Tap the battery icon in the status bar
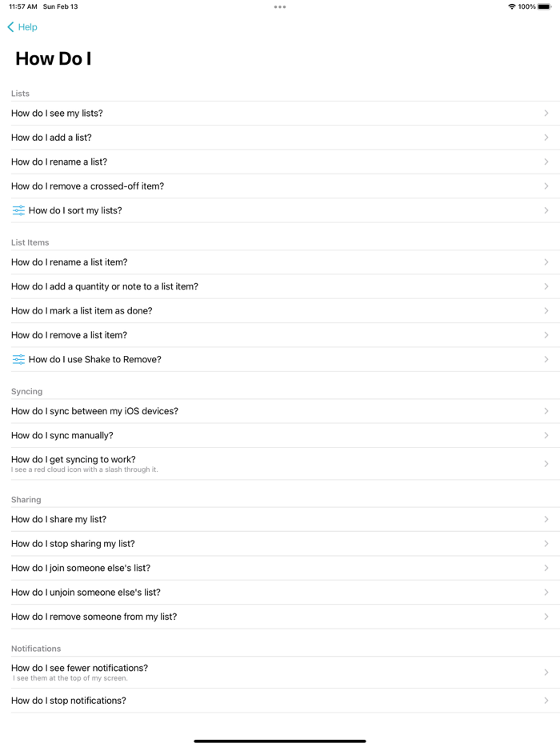This screenshot has height=747, width=560. tap(546, 6)
